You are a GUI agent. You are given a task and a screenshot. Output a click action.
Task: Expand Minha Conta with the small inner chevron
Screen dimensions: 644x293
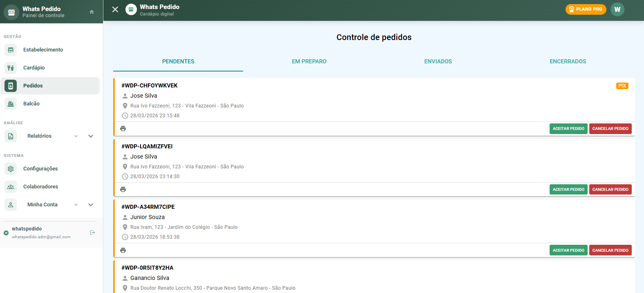coord(76,205)
